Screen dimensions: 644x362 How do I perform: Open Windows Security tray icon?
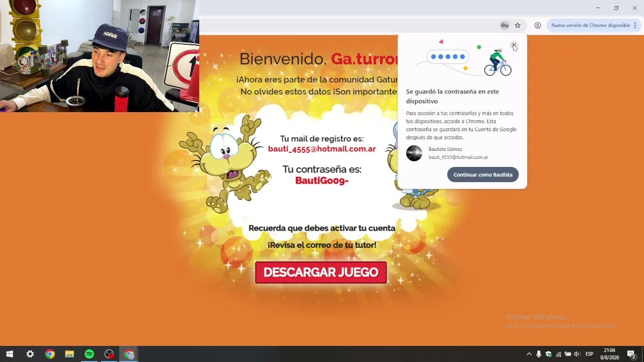pos(548,354)
